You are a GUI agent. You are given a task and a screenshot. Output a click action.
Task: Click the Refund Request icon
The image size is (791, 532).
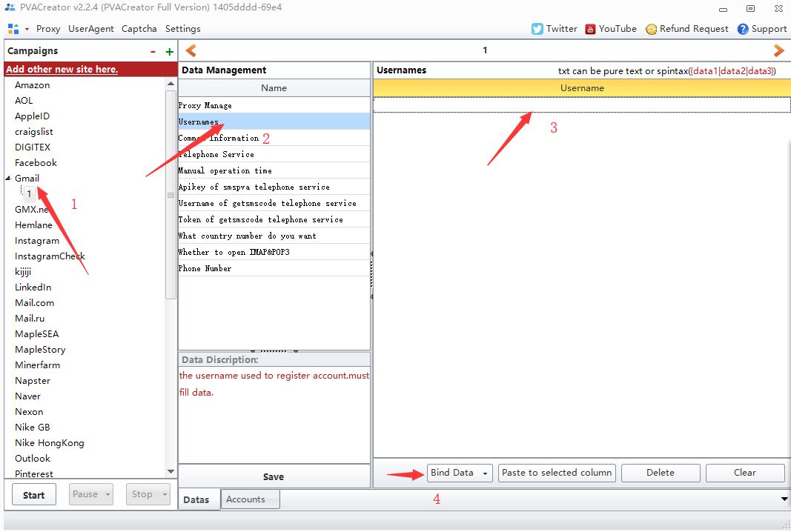click(651, 29)
